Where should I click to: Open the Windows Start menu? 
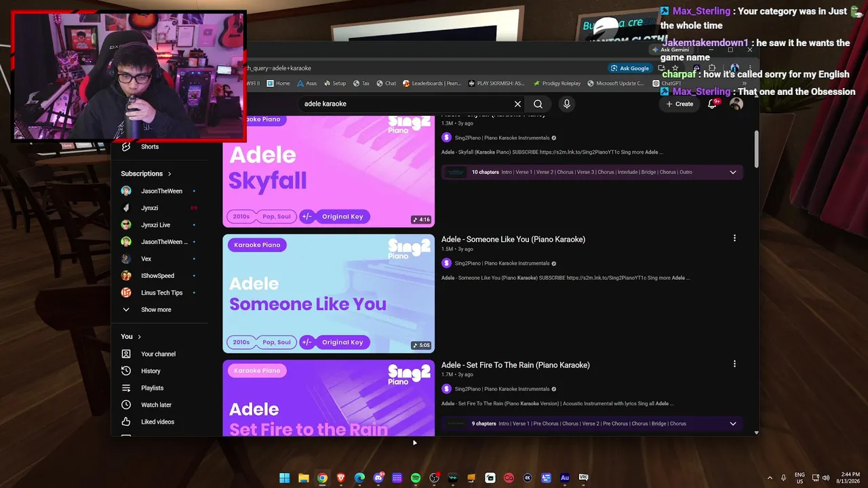285,478
